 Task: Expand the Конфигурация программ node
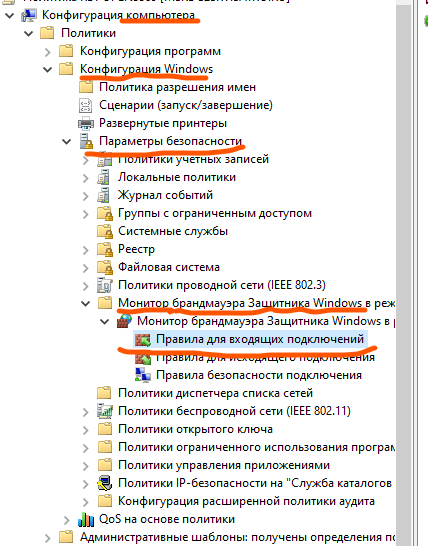coord(48,52)
